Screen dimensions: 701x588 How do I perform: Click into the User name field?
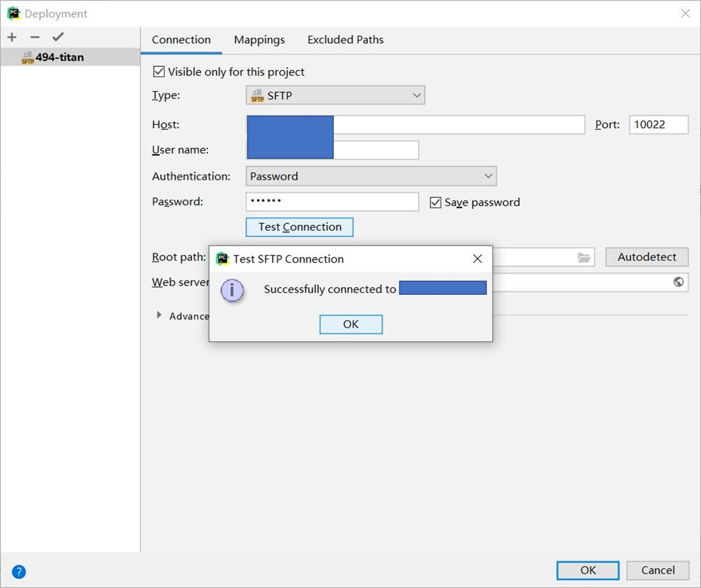click(332, 150)
